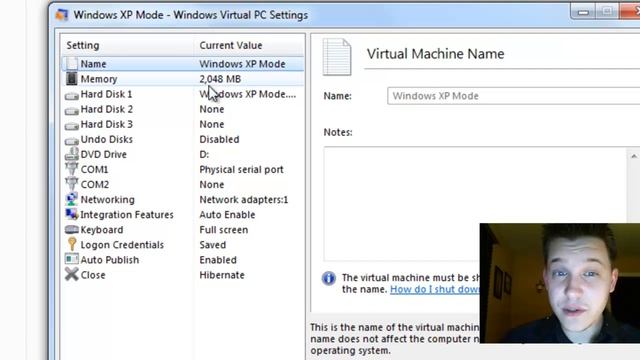The image size is (640, 360).
Task: Click the 'D:' DVD drive value
Action: click(x=204, y=155)
